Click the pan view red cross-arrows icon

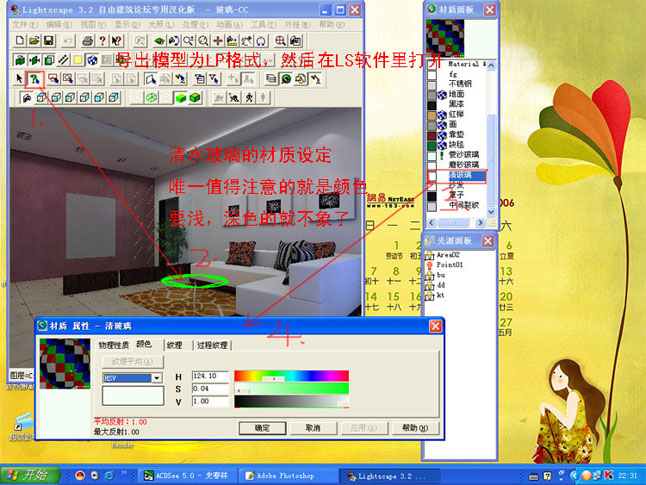pos(218,40)
